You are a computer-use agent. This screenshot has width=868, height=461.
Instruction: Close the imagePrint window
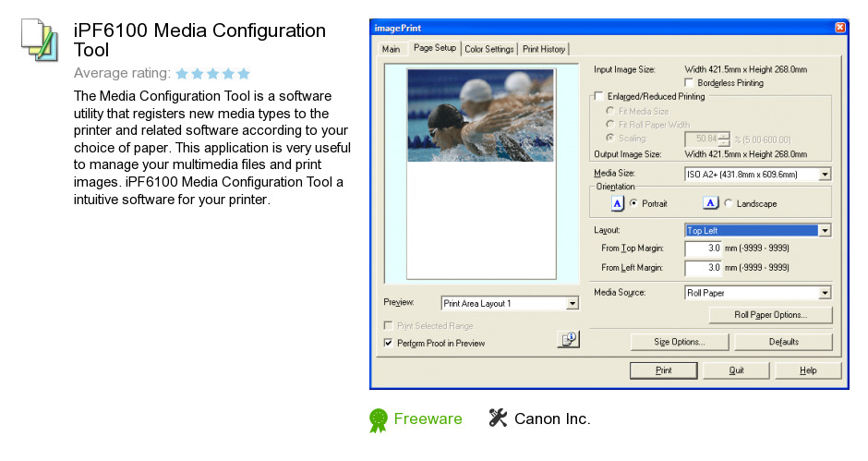click(840, 27)
